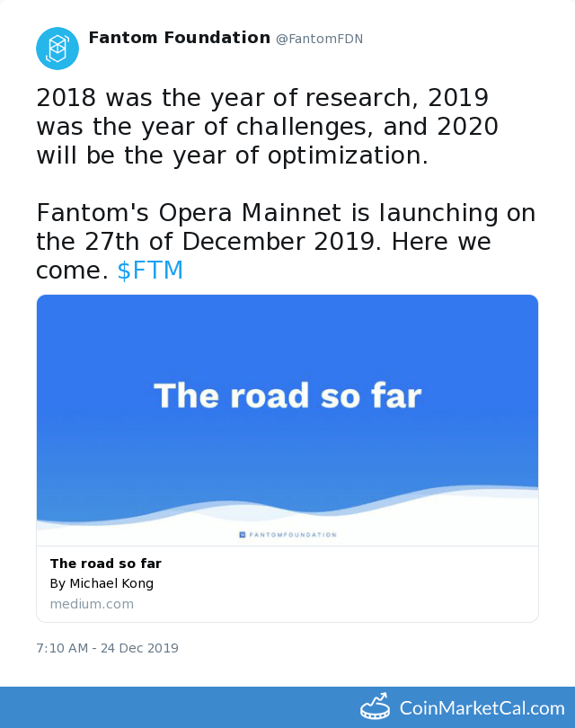575x728 pixels.
Task: Open card title 'The road so far'
Action: click(x=106, y=564)
